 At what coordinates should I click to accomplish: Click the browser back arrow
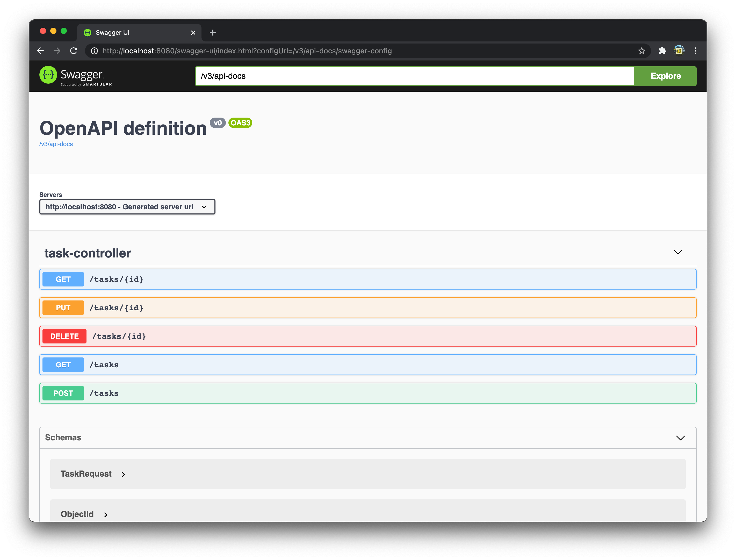pyautogui.click(x=40, y=51)
